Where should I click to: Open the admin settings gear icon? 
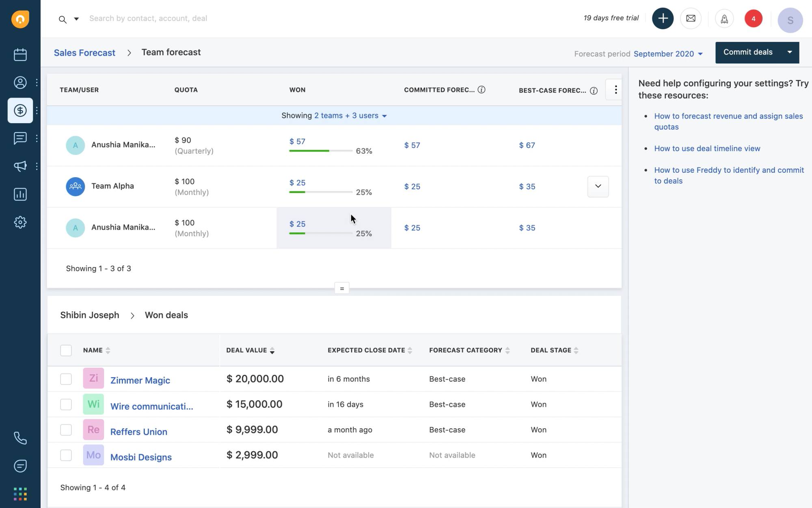(20, 222)
